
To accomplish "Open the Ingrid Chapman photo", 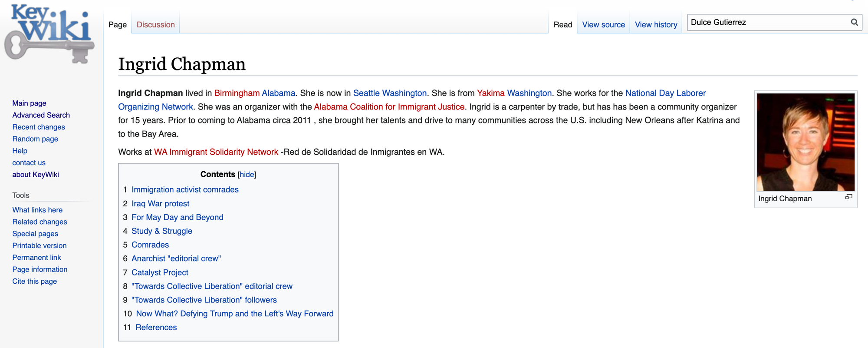I will (806, 142).
